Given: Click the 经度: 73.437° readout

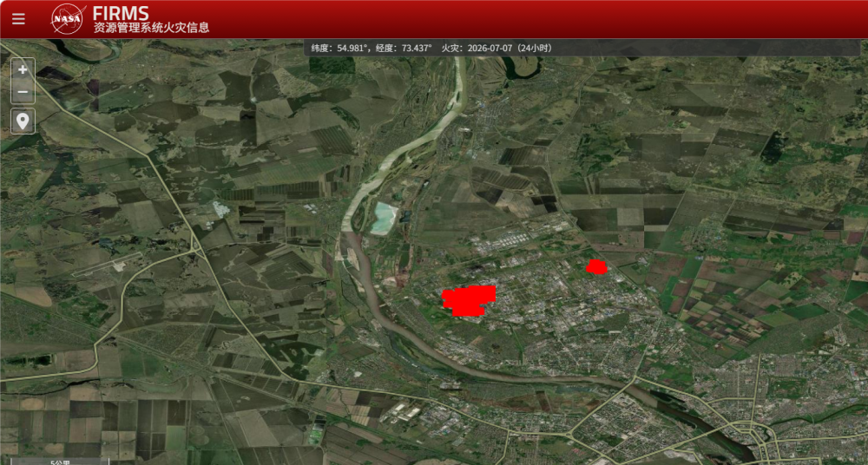Looking at the screenshot, I should (404, 49).
